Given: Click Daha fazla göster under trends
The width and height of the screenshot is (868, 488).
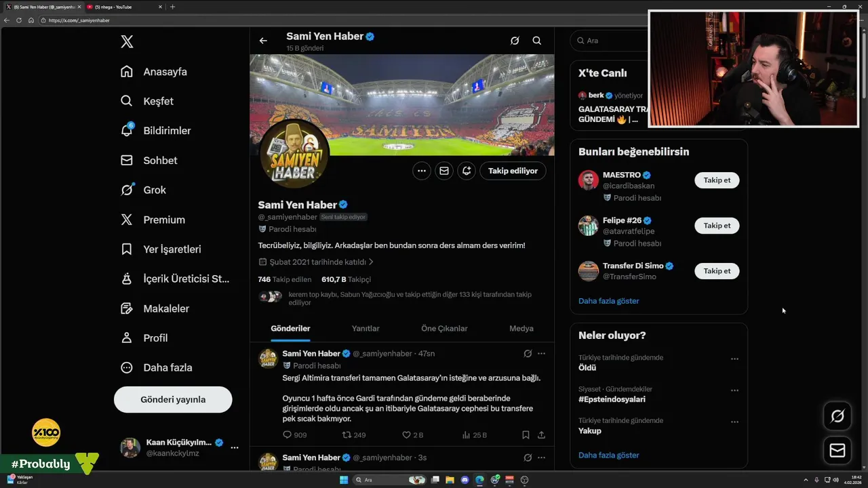Looking at the screenshot, I should tap(608, 455).
